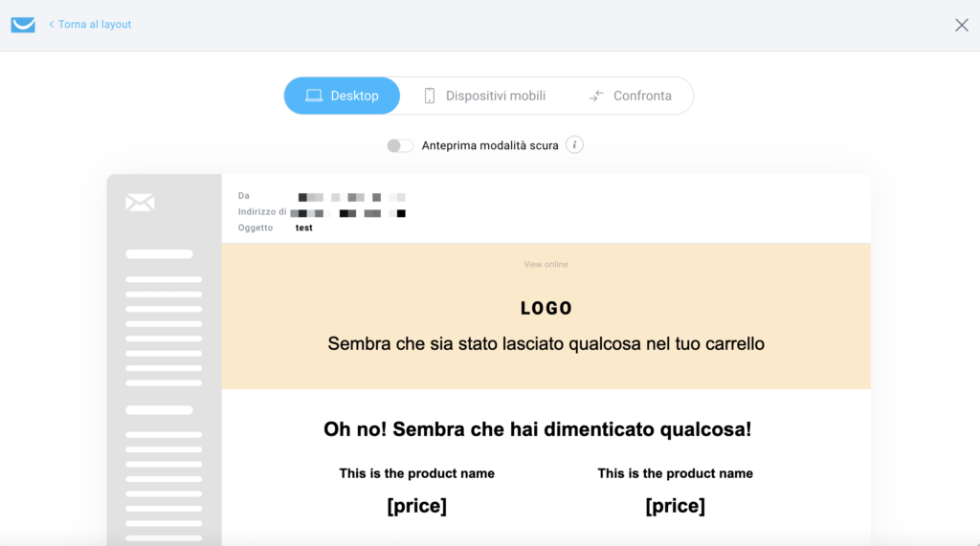Click the laptop icon in Desktop tab
The height and width of the screenshot is (546, 980).
(314, 96)
